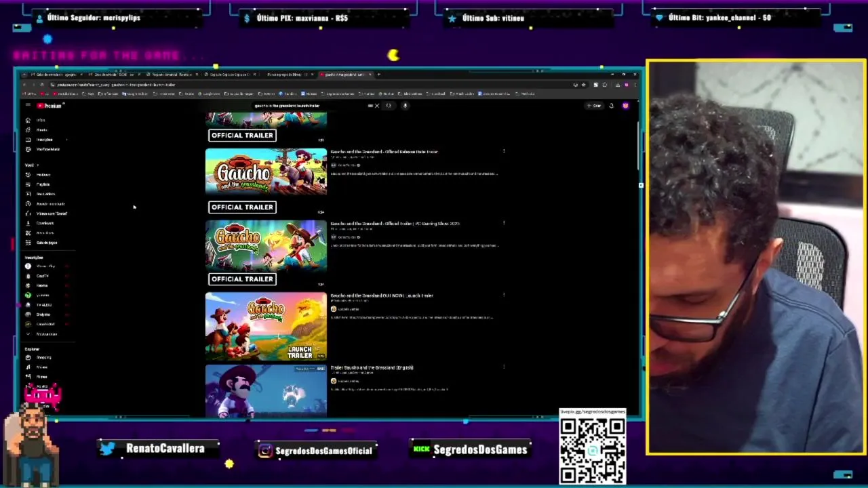
Task: Select the active gaucho search tab
Action: click(345, 74)
